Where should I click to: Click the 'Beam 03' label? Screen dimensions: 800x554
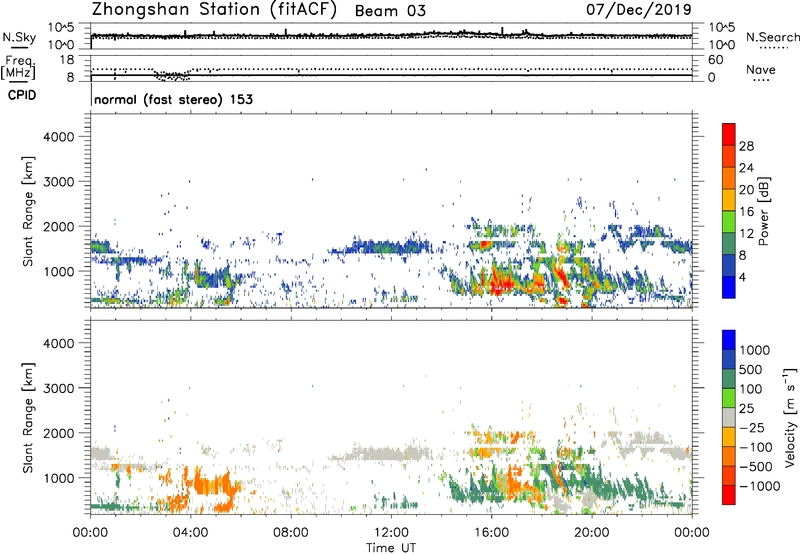(x=390, y=11)
